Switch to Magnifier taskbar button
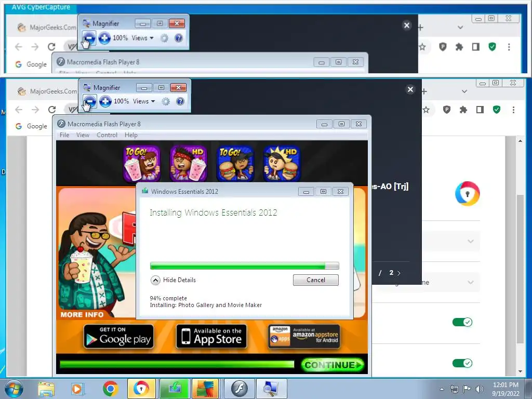This screenshot has width=532, height=399. [271, 389]
